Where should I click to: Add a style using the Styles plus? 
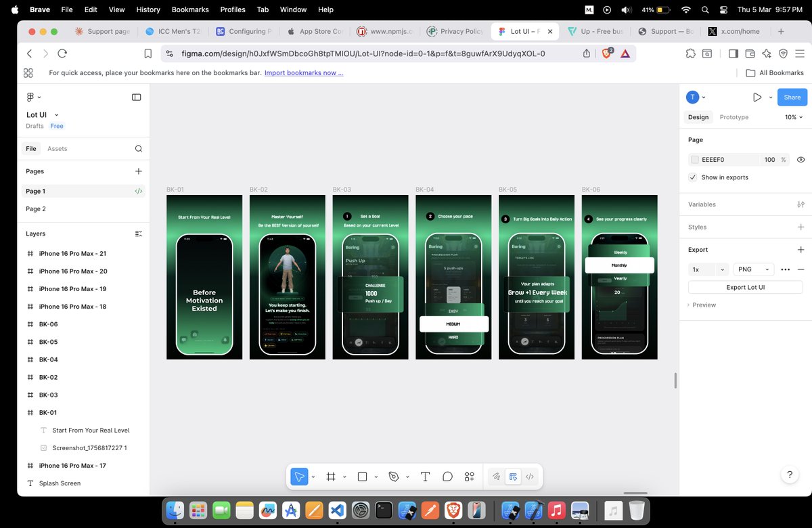(800, 227)
